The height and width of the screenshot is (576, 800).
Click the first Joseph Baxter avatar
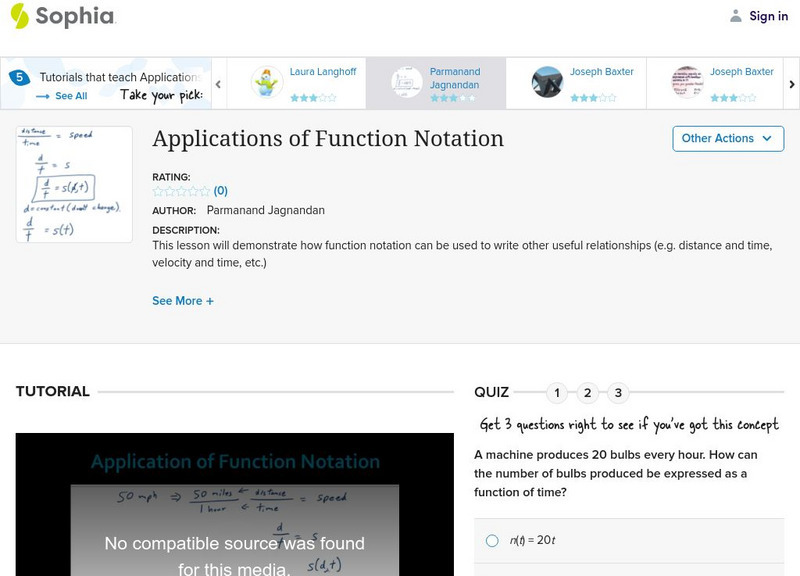(548, 82)
